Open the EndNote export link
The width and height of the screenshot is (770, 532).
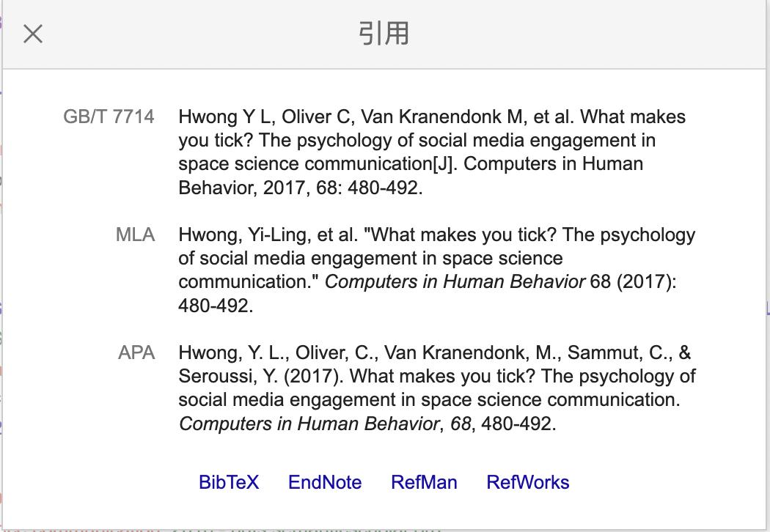pos(325,482)
